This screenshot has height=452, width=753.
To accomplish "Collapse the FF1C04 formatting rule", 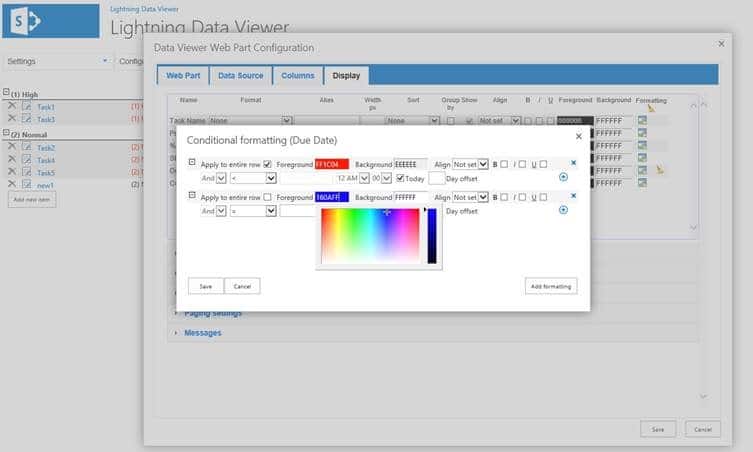I will (192, 162).
